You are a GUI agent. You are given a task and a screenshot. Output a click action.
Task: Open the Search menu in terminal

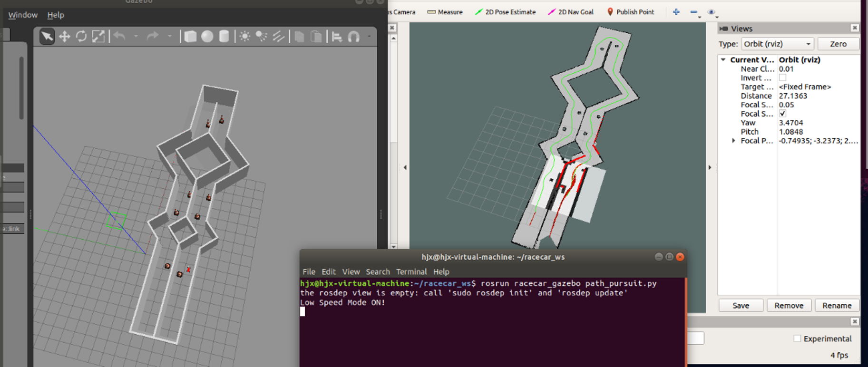[378, 271]
